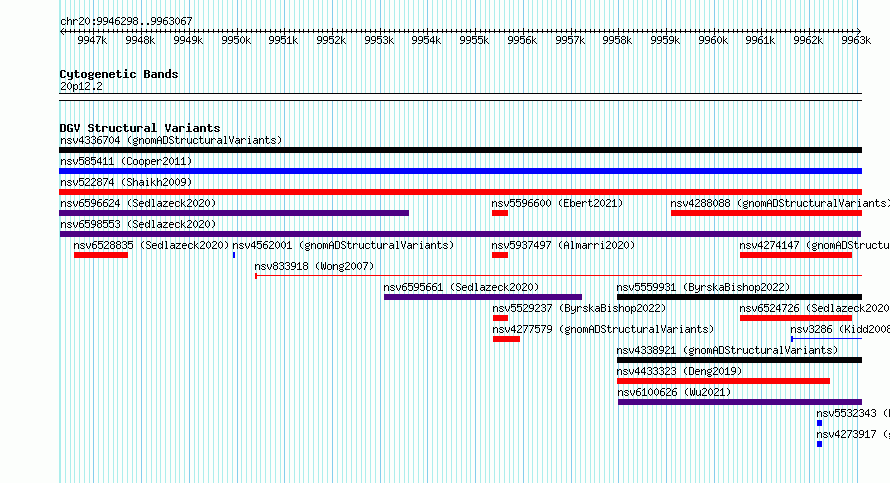Select the black bar under nsv5559931
The width and height of the screenshot is (890, 483).
pos(740,297)
